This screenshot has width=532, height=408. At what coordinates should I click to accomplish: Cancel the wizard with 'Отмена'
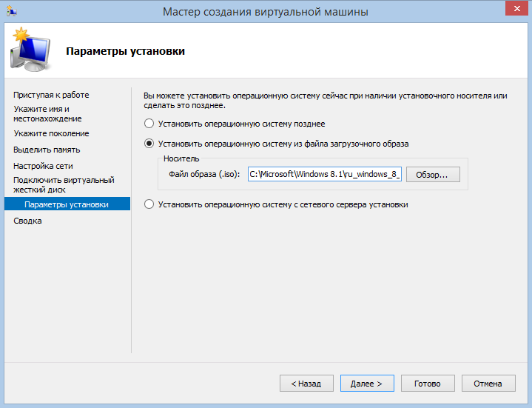tap(488, 384)
